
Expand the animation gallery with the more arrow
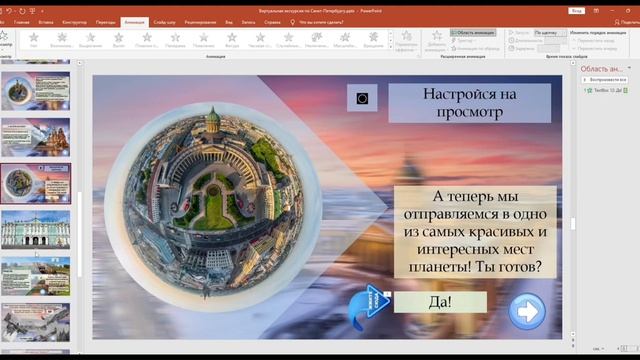pyautogui.click(x=391, y=47)
